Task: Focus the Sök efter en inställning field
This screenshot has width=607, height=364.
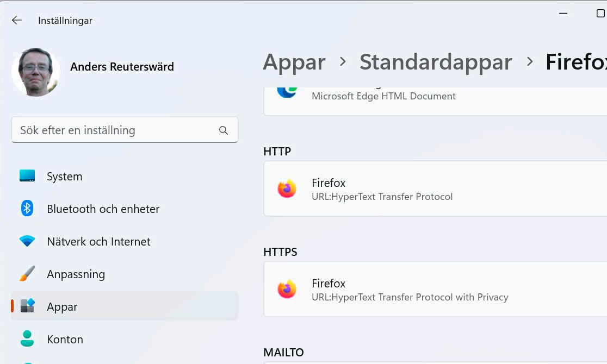Action: (114, 130)
